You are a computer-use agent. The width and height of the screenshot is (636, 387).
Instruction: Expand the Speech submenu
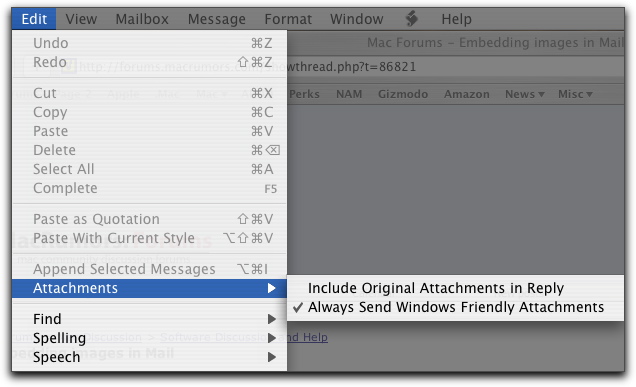point(149,357)
